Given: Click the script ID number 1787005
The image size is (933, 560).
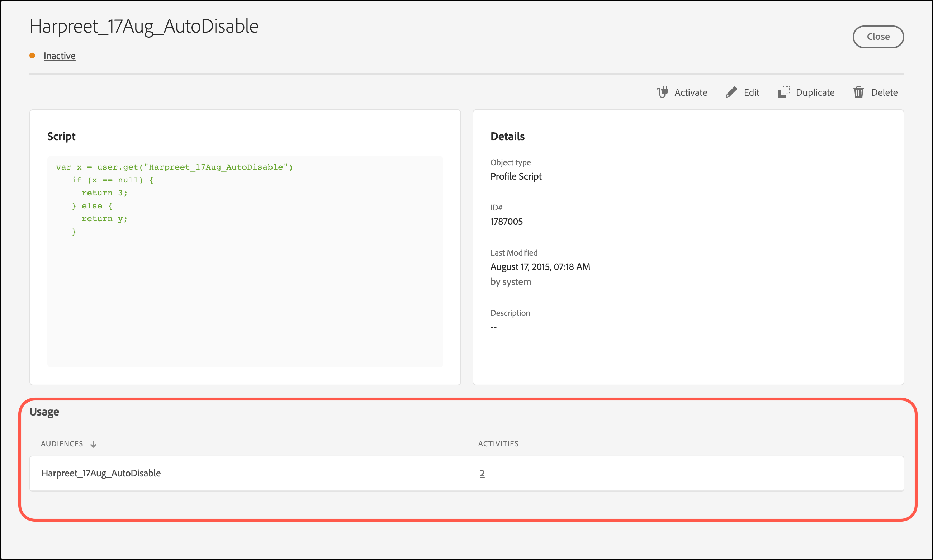Looking at the screenshot, I should [507, 222].
